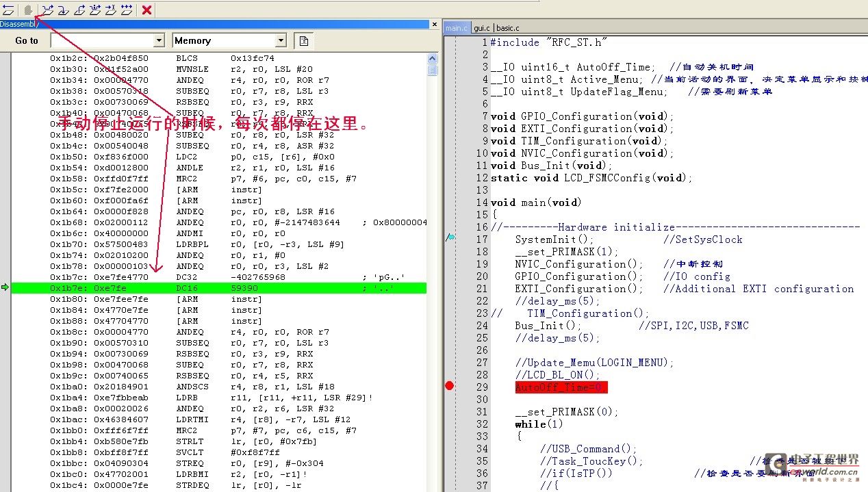
Task: Toggle the breakpoint dot on line 29
Action: tap(449, 386)
